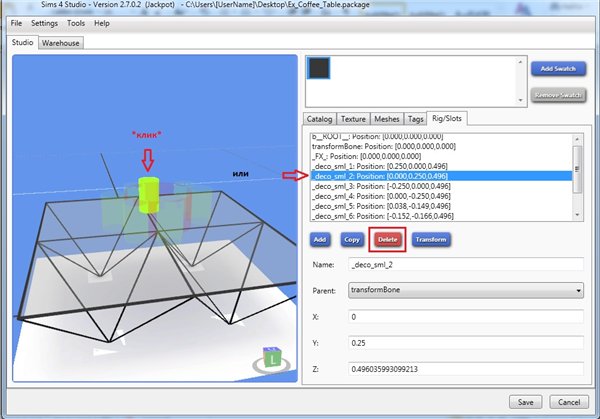Open the Settings menu

pyautogui.click(x=44, y=22)
